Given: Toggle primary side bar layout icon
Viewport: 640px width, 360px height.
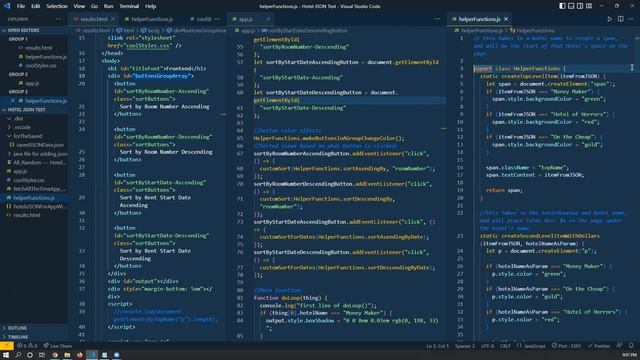Looking at the screenshot, I should 562,6.
